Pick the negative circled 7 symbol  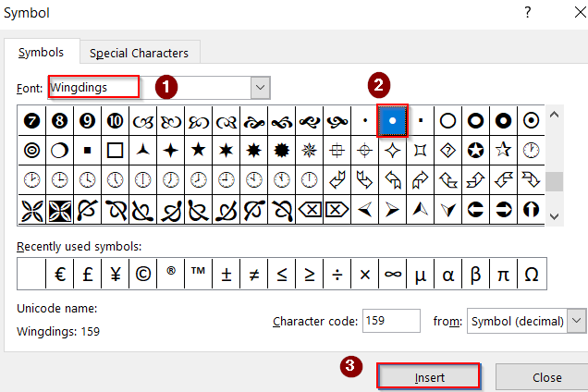[x=31, y=120]
